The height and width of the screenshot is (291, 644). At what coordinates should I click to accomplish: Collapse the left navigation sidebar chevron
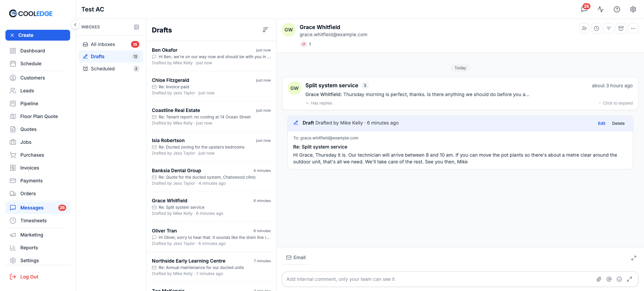point(75,25)
